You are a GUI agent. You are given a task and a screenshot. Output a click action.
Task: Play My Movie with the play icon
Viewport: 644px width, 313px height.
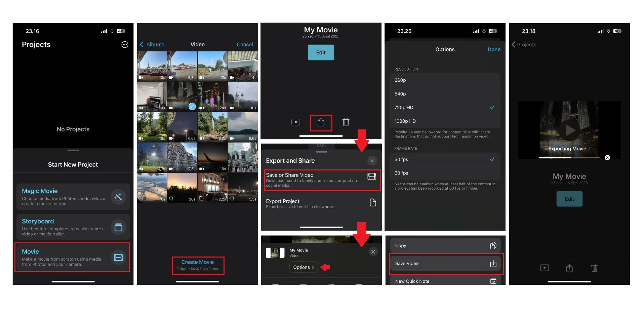(x=296, y=122)
